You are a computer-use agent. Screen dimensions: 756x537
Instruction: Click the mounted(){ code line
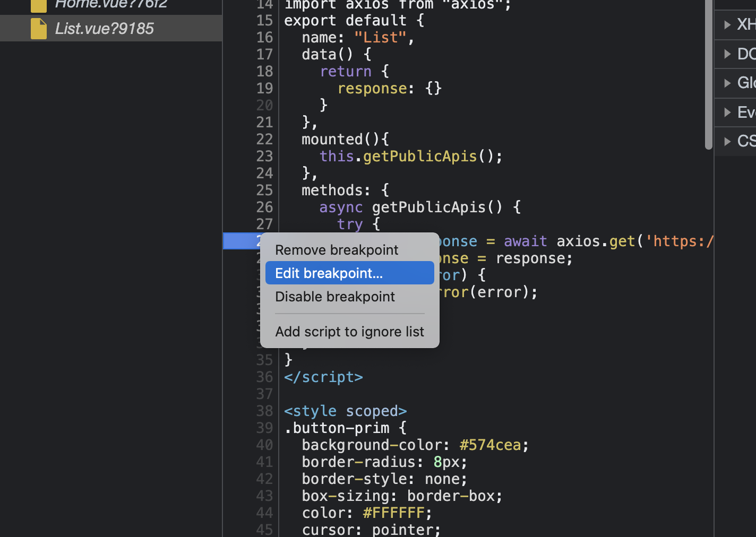(345, 139)
